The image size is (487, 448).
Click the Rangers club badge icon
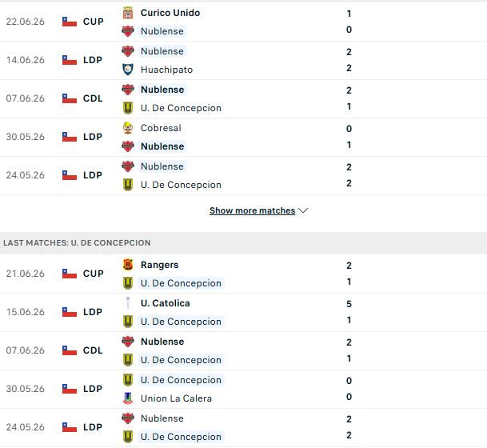point(128,265)
